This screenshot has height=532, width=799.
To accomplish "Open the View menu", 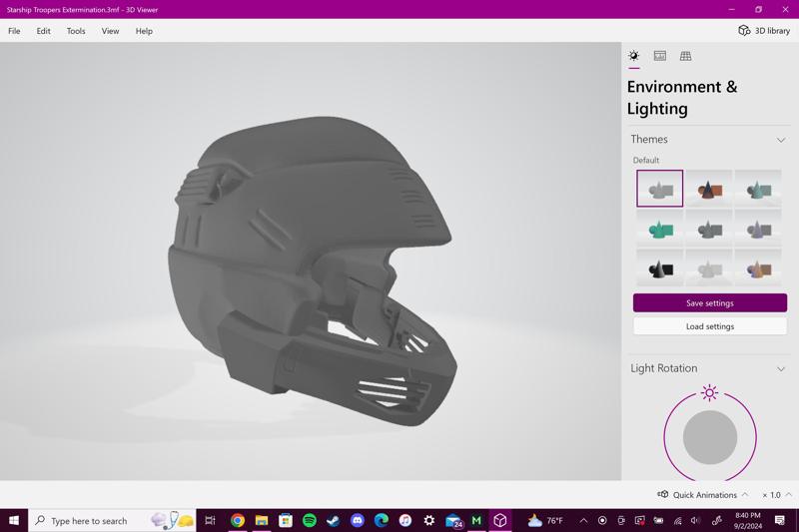I will (x=110, y=31).
